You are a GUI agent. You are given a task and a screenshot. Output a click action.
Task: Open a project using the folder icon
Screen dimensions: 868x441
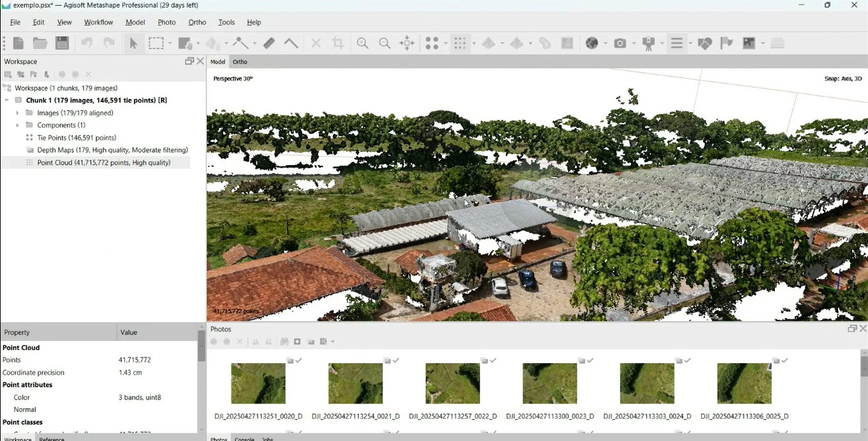click(x=40, y=43)
